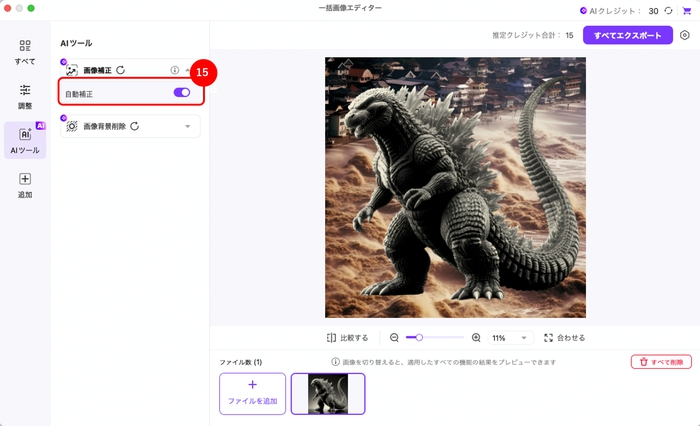Open export settings gear icon
This screenshot has height=426, width=700.
[685, 35]
